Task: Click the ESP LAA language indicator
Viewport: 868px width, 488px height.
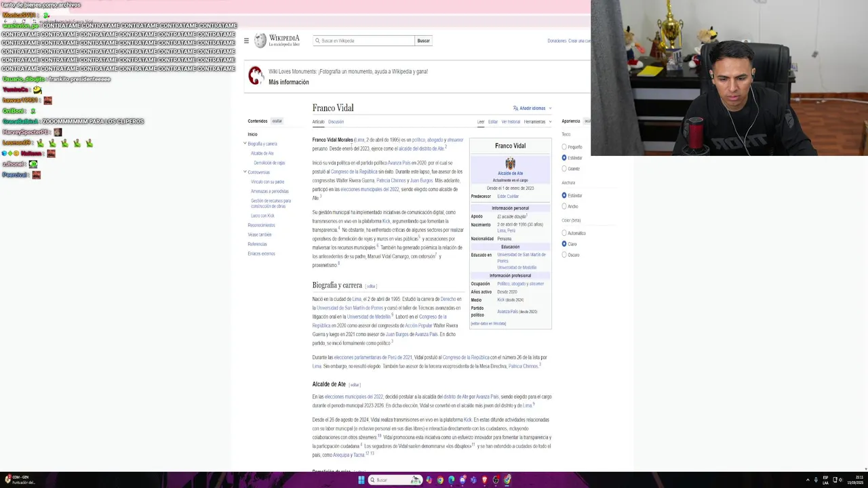Action: point(826,480)
